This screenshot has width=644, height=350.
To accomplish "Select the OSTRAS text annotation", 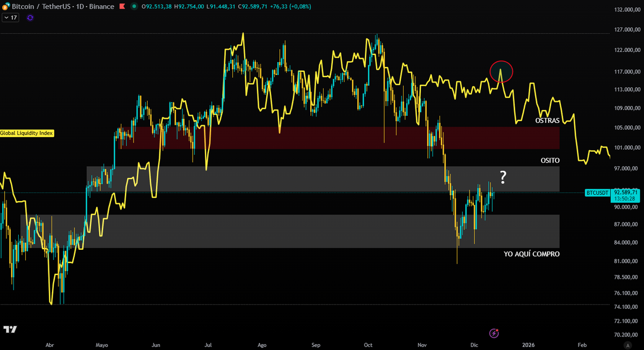I will (x=547, y=121).
